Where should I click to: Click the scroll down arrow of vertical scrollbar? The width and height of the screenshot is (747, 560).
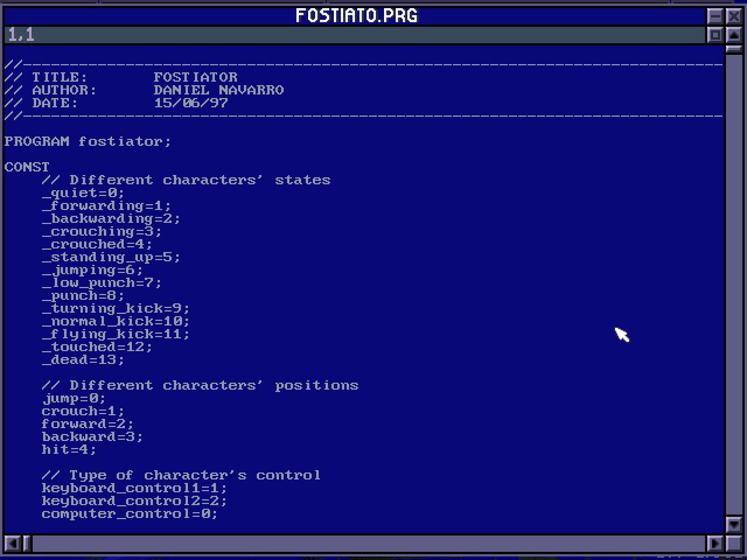[x=734, y=525]
